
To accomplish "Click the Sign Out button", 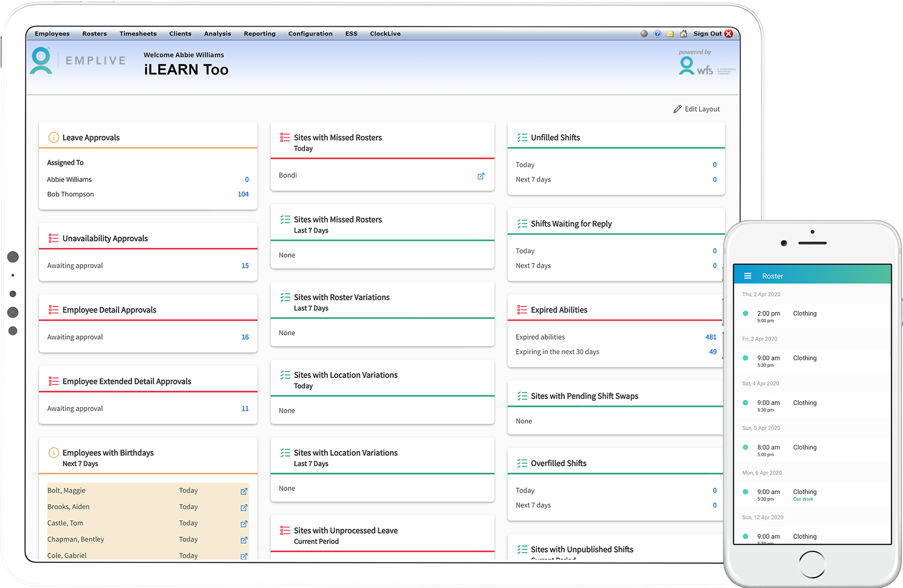I will click(708, 33).
